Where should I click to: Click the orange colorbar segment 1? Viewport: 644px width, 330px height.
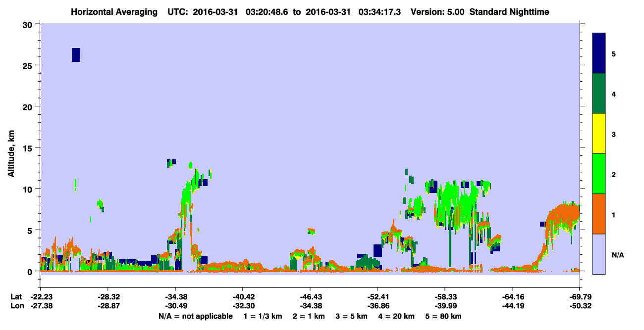[599, 214]
